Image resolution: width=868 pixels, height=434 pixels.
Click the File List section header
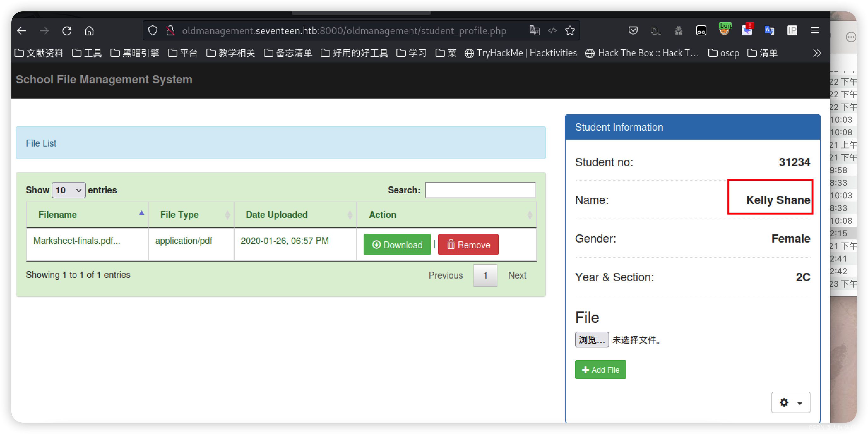(x=42, y=143)
